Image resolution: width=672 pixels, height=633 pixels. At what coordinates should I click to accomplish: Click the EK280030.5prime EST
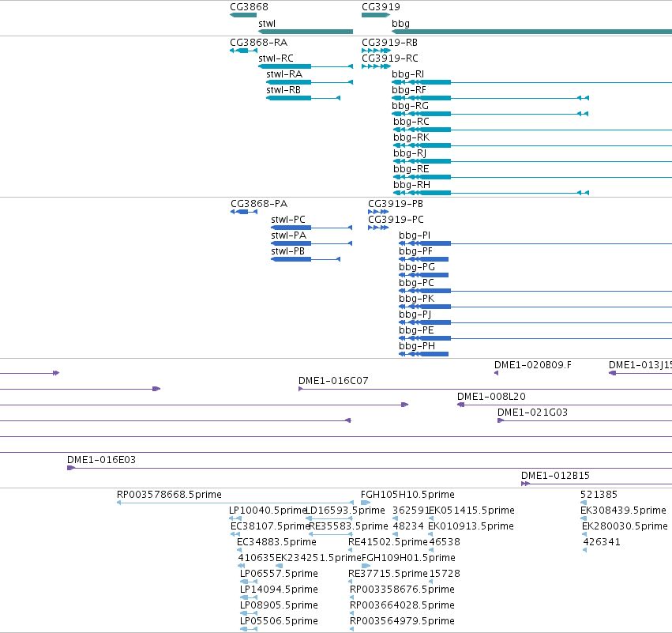click(x=584, y=534)
